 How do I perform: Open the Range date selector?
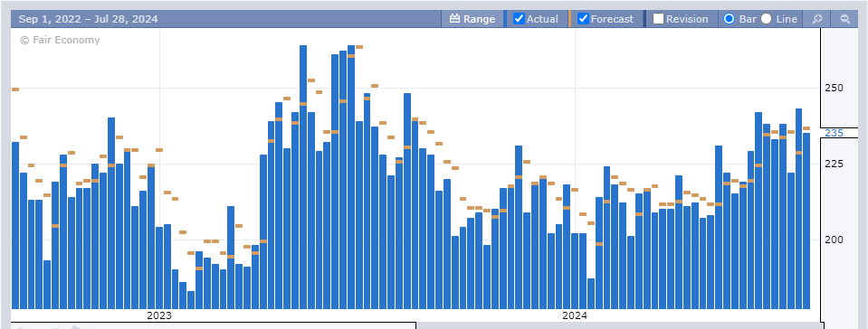coord(472,19)
